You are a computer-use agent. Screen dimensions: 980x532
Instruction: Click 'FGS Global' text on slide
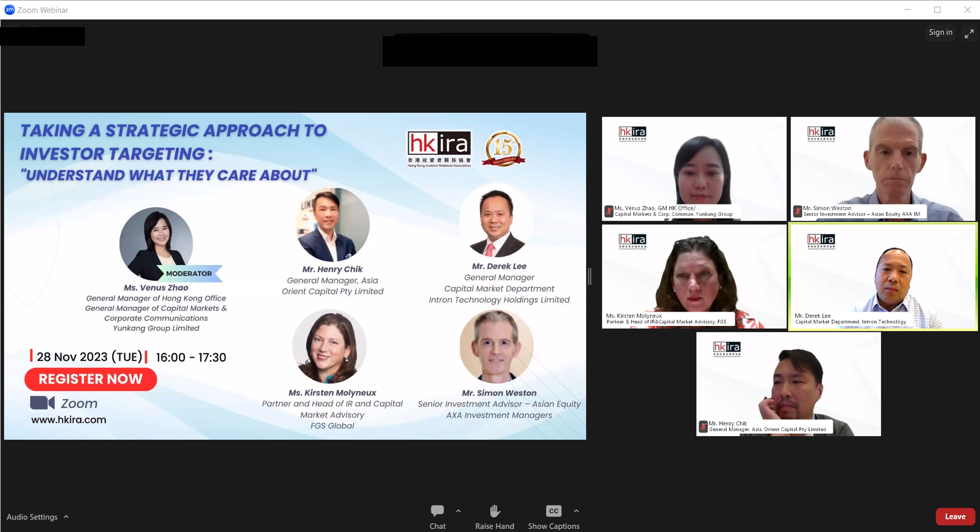point(332,426)
